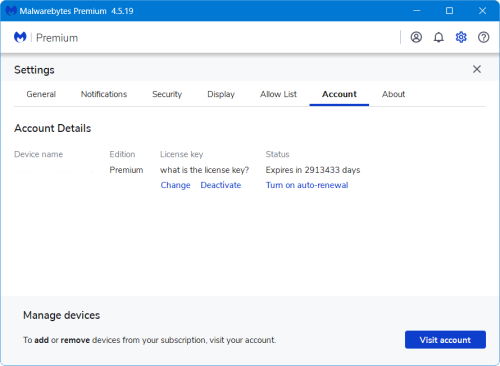Click the Malwarebytes logo in header

pos(20,37)
